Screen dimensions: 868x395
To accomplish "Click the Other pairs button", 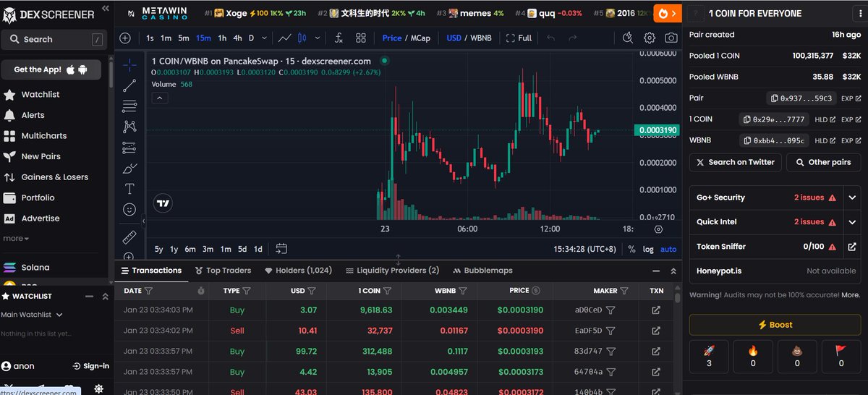I will [x=824, y=162].
